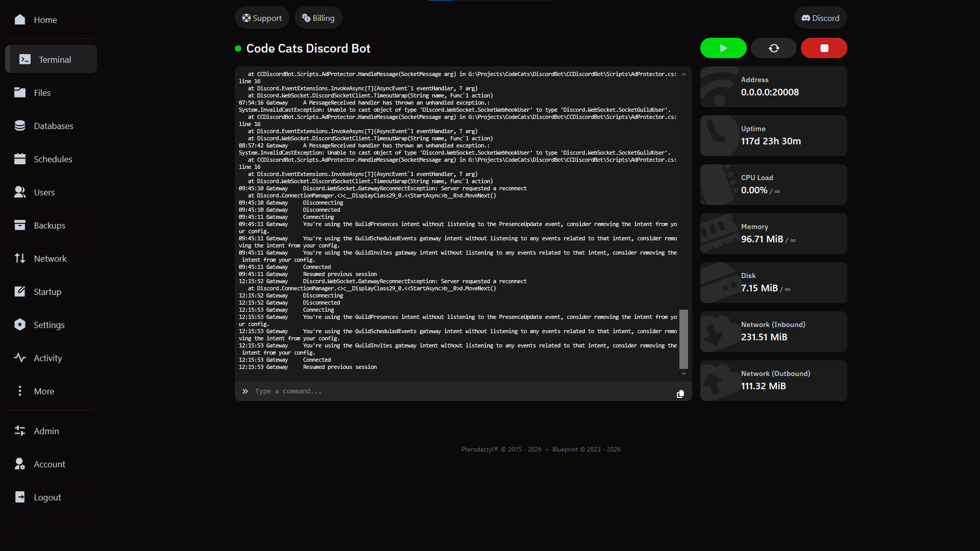The image size is (980, 551).
Task: Click the Disk 7.15 MiB value
Action: pos(759,288)
